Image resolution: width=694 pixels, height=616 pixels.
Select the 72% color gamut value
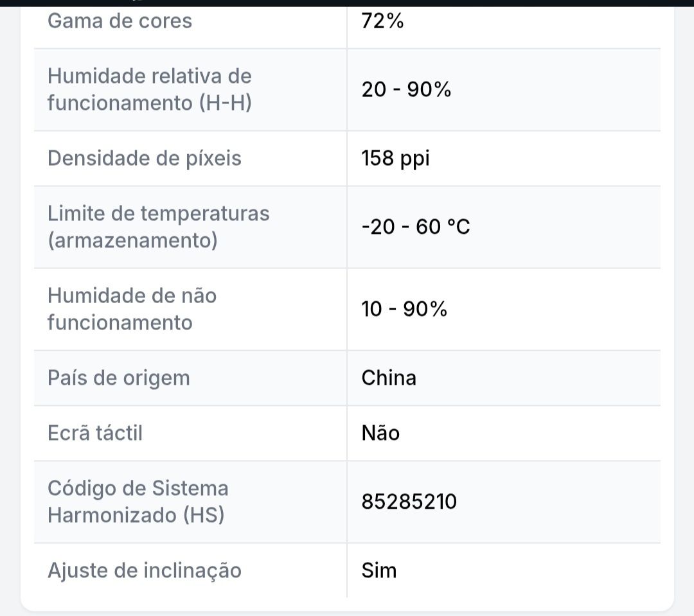(x=382, y=21)
